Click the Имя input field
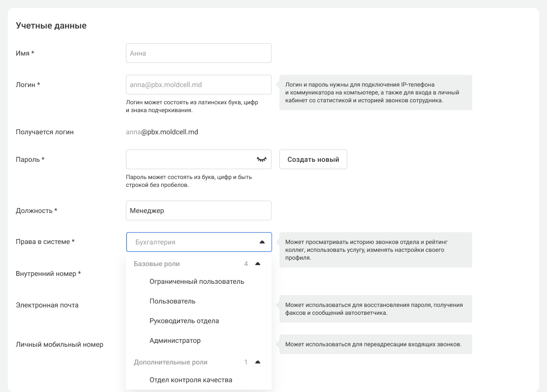This screenshot has width=547, height=392. [x=198, y=53]
